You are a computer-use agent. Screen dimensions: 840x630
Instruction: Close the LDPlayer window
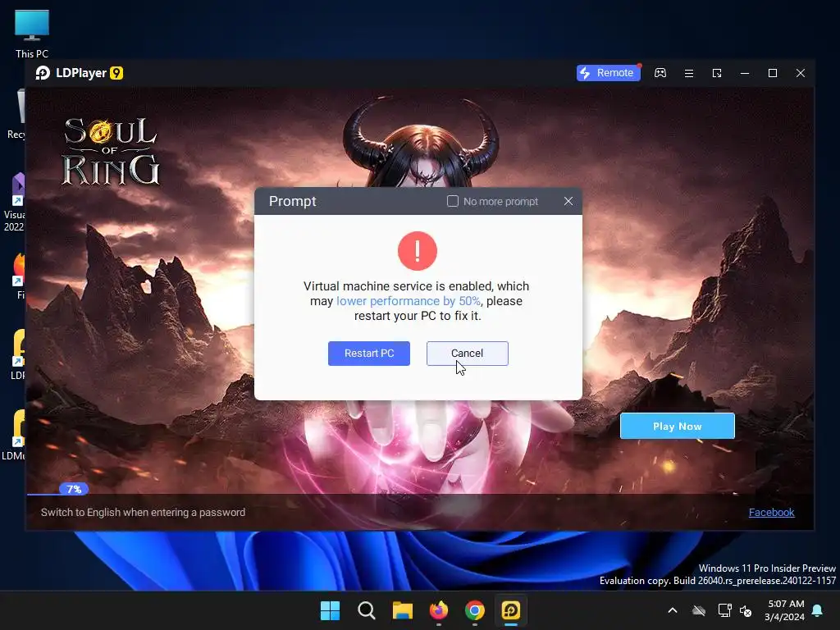(801, 73)
